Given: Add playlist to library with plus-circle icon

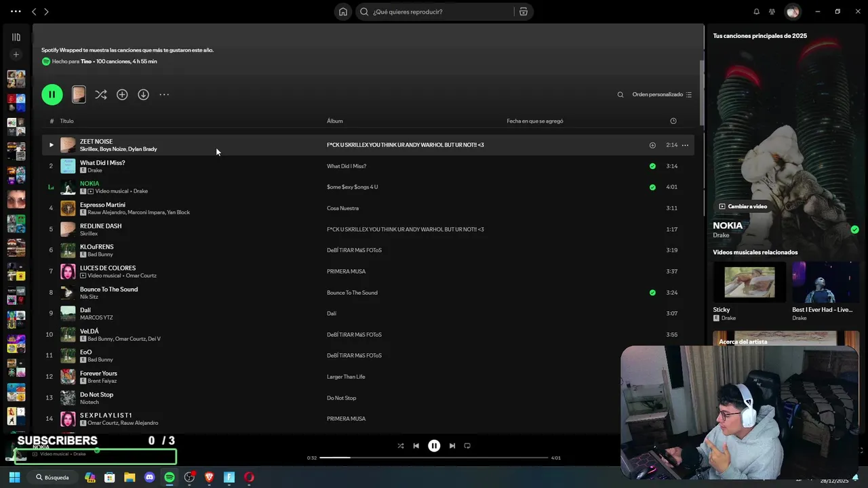Looking at the screenshot, I should [122, 95].
